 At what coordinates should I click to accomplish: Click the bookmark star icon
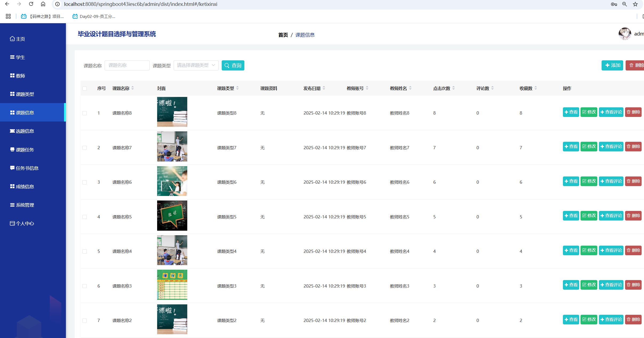(x=635, y=4)
